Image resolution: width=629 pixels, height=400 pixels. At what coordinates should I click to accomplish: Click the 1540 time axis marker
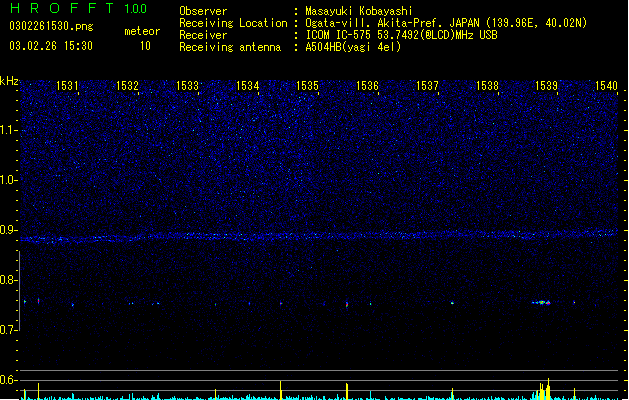click(606, 86)
